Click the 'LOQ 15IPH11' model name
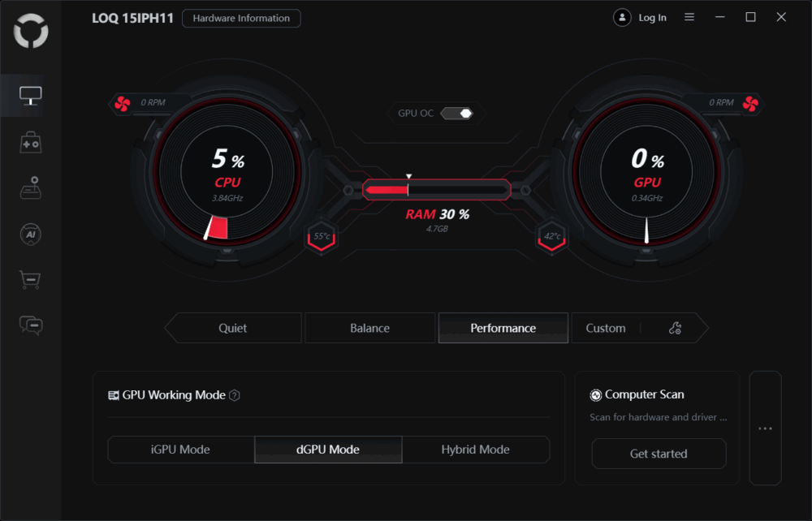The height and width of the screenshot is (521, 812). click(132, 18)
